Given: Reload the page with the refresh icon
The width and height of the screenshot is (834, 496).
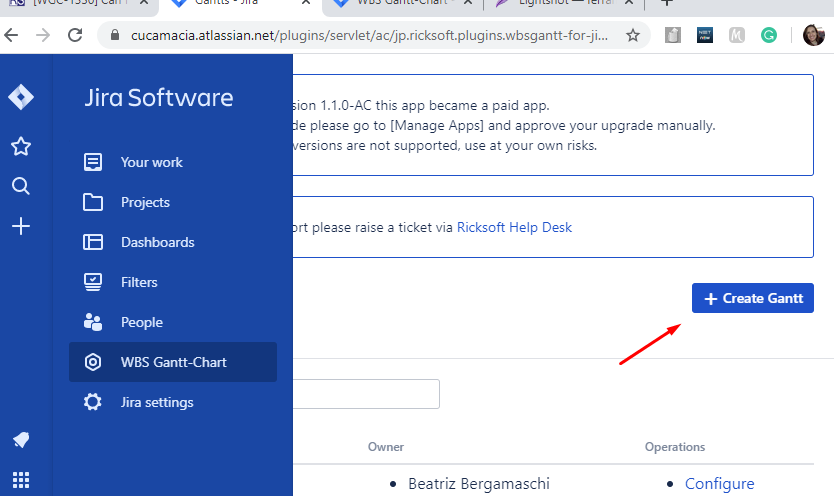Looking at the screenshot, I should 74,36.
